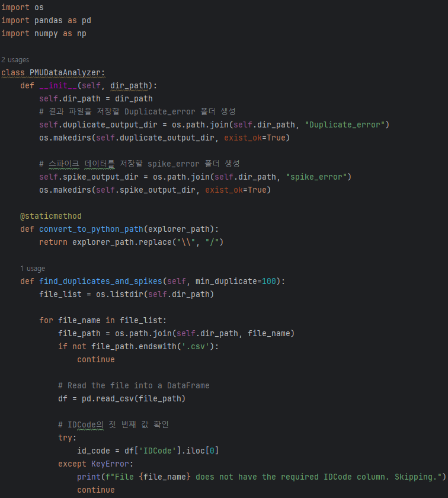Viewport: 448px width, 498px height.
Task: Click 'self.spike_output_dir' assignment start
Action: click(88, 177)
